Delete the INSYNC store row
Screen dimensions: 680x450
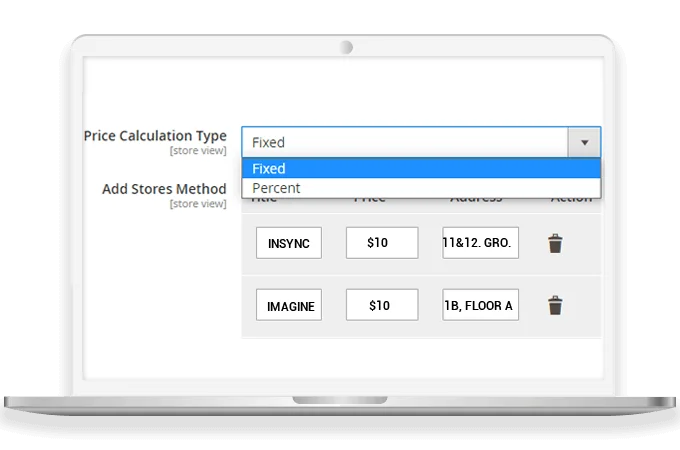click(x=555, y=244)
